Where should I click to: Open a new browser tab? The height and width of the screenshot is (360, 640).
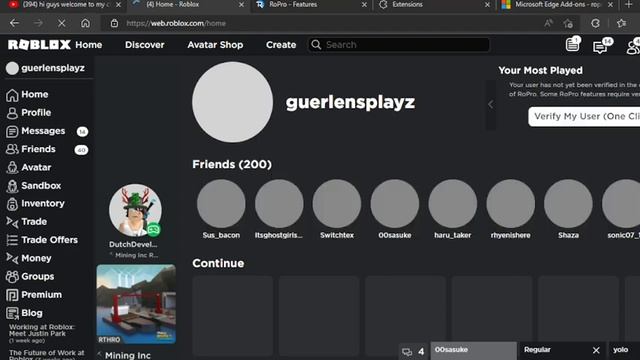(629, 5)
